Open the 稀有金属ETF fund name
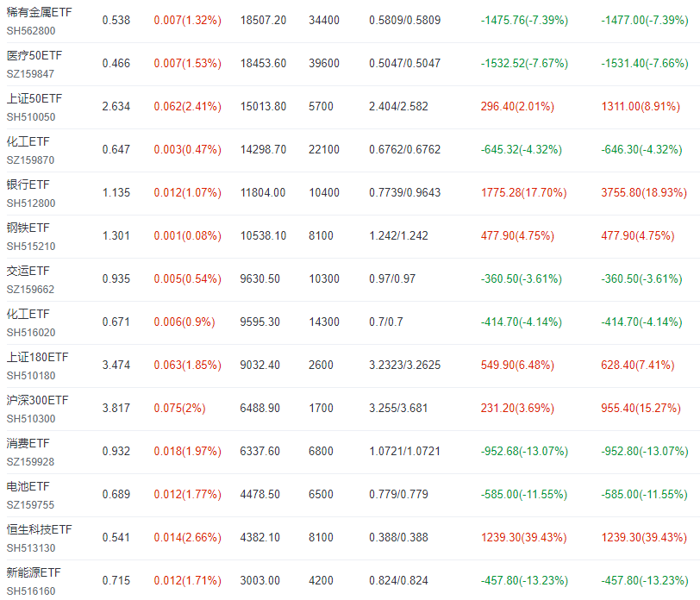 [39, 12]
